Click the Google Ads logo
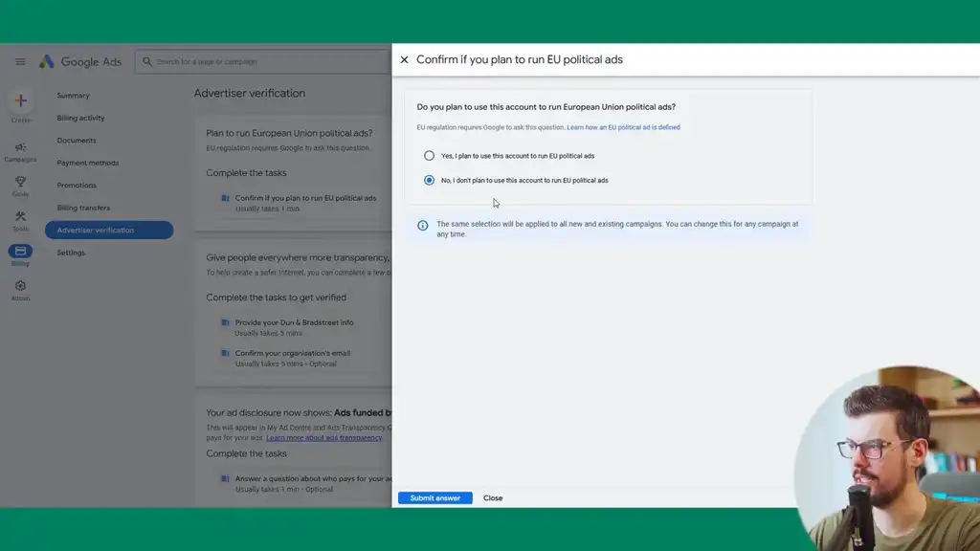Screen dimensions: 980x551 (x=81, y=61)
